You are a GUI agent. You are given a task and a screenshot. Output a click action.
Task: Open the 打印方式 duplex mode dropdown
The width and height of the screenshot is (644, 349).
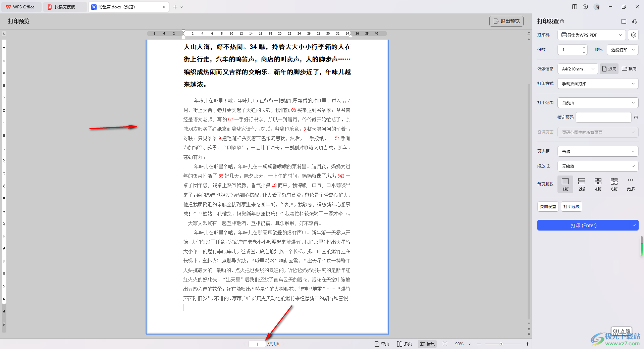click(598, 84)
